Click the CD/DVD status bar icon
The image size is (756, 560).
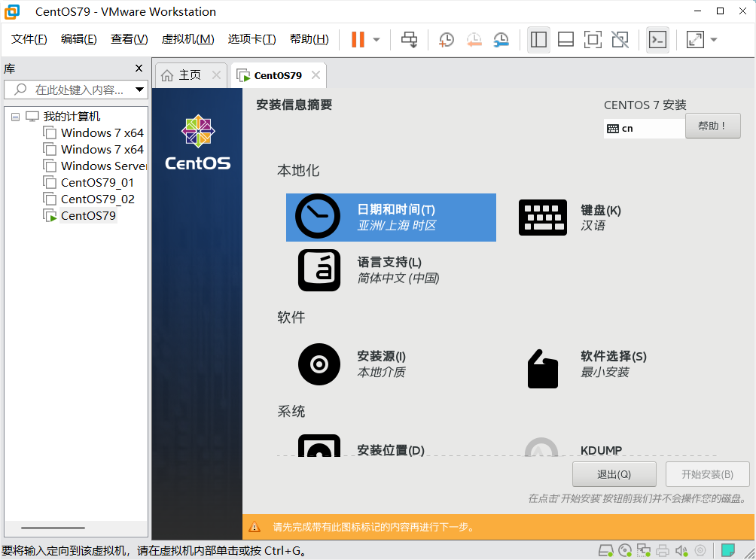click(625, 550)
